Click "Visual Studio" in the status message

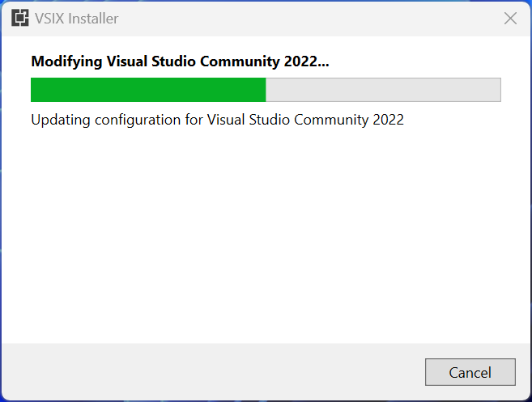[x=249, y=120]
